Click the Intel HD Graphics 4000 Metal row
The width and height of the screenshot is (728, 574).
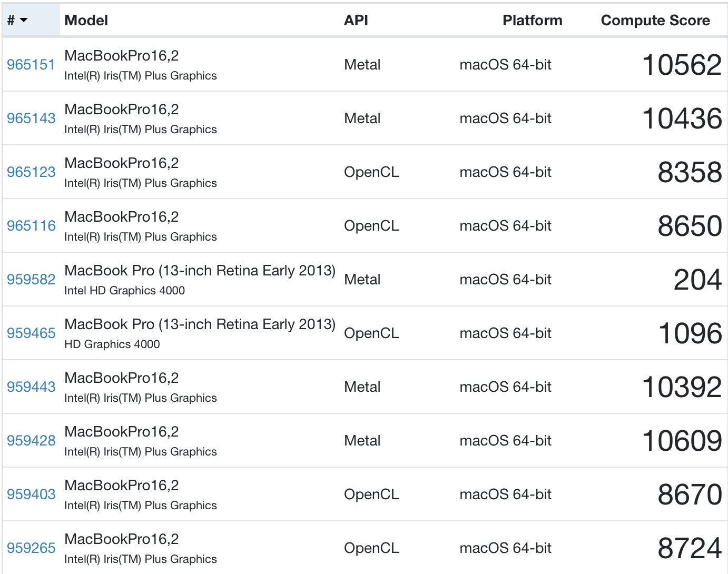coord(124,291)
